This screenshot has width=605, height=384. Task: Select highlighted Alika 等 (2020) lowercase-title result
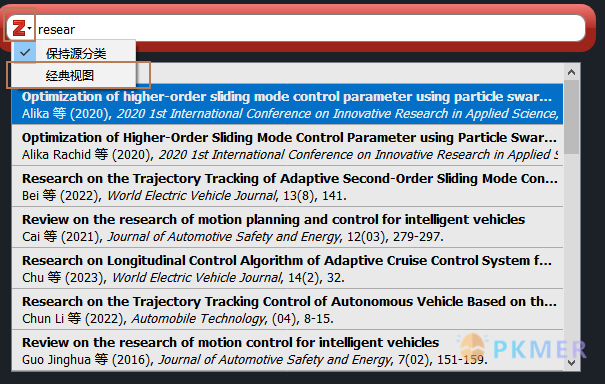coord(287,104)
